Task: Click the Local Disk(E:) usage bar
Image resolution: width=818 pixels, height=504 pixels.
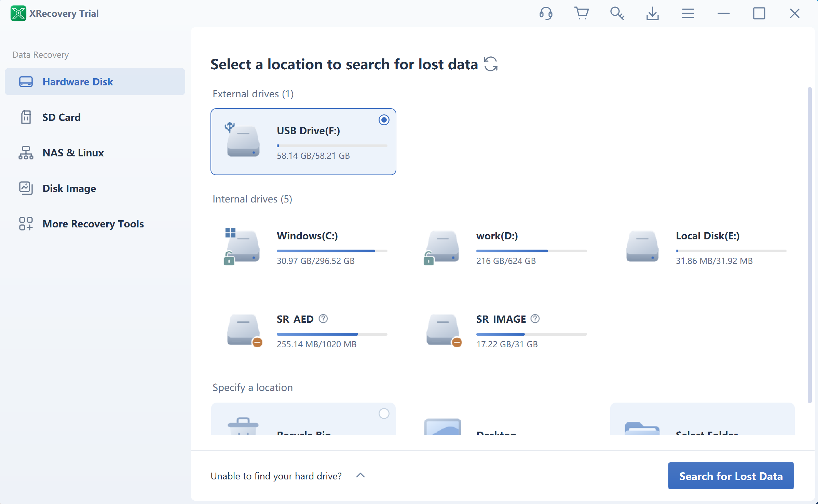Action: point(731,251)
